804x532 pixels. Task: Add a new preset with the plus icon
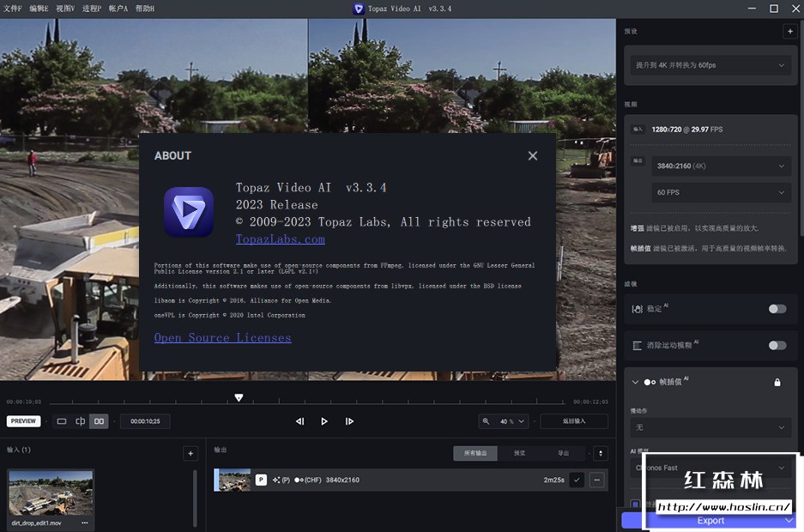pyautogui.click(x=789, y=31)
